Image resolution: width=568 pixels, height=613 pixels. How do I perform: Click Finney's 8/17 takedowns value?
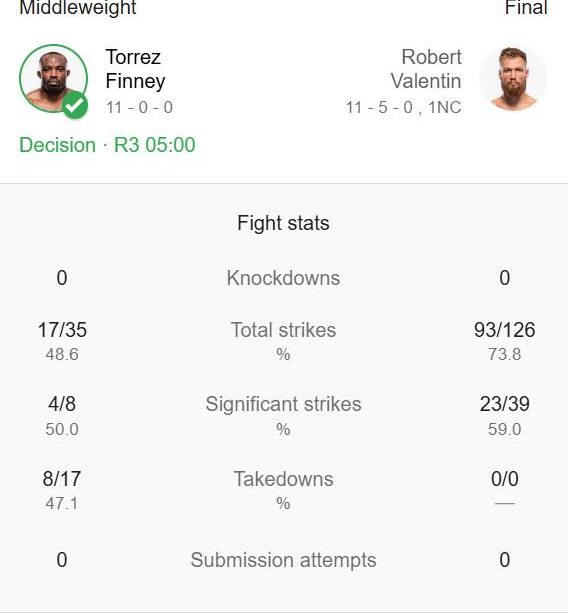[x=62, y=479]
